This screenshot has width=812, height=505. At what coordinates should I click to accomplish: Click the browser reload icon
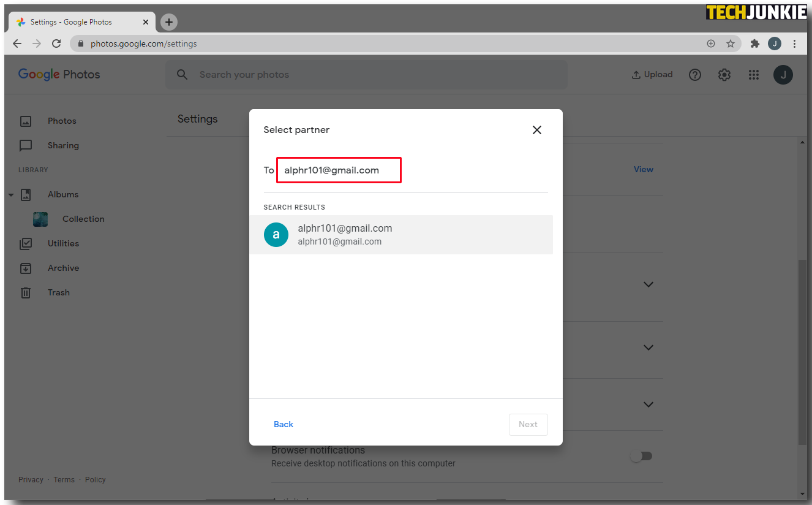click(x=56, y=44)
